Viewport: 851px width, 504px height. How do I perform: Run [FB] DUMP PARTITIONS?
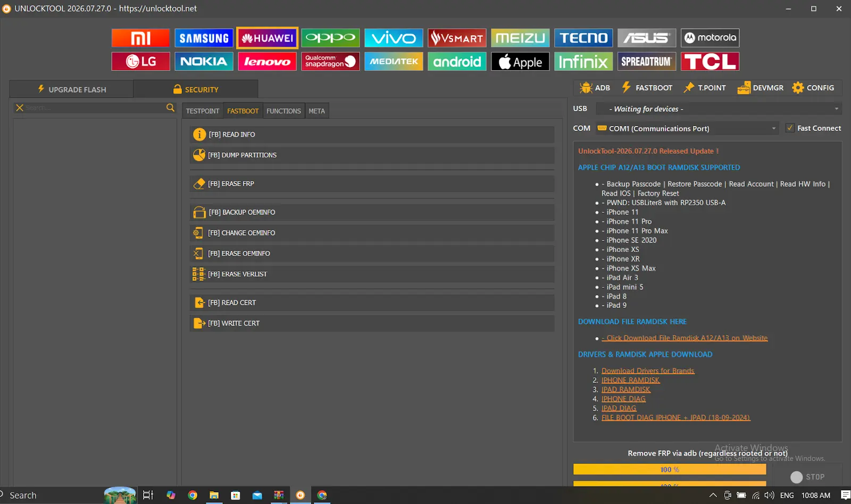click(372, 155)
